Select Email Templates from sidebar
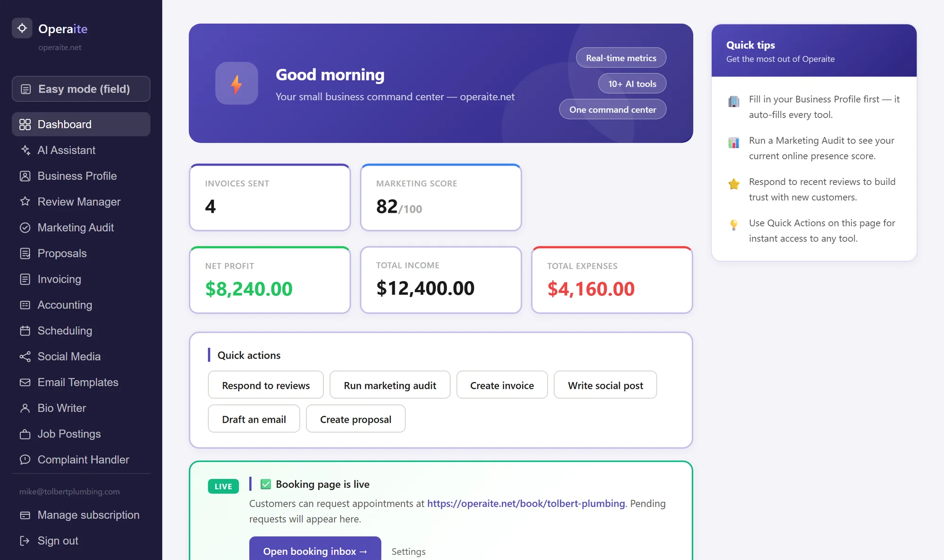The height and width of the screenshot is (560, 944). pos(81,382)
